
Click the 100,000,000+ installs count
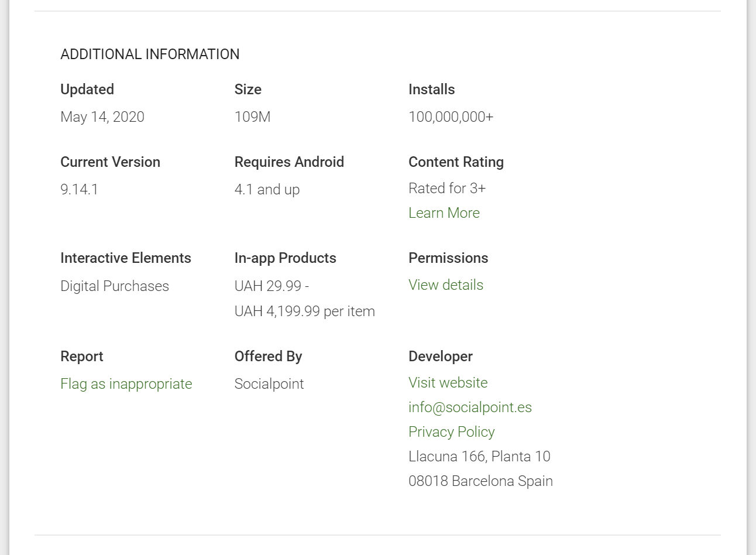click(x=451, y=117)
